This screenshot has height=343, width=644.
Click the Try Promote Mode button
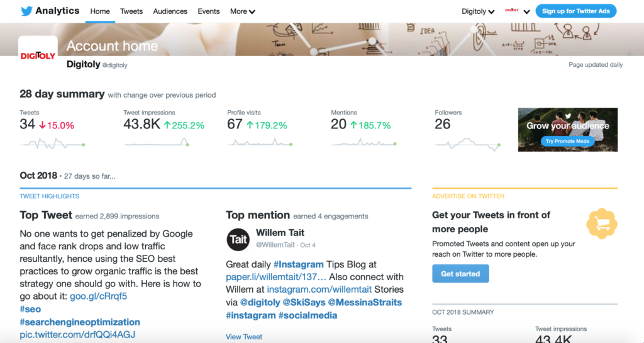[567, 142]
